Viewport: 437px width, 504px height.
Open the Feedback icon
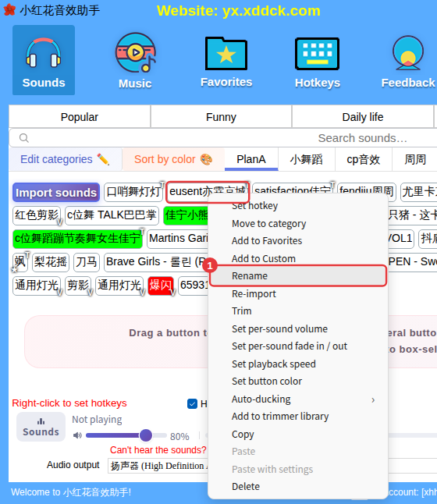pos(408,61)
